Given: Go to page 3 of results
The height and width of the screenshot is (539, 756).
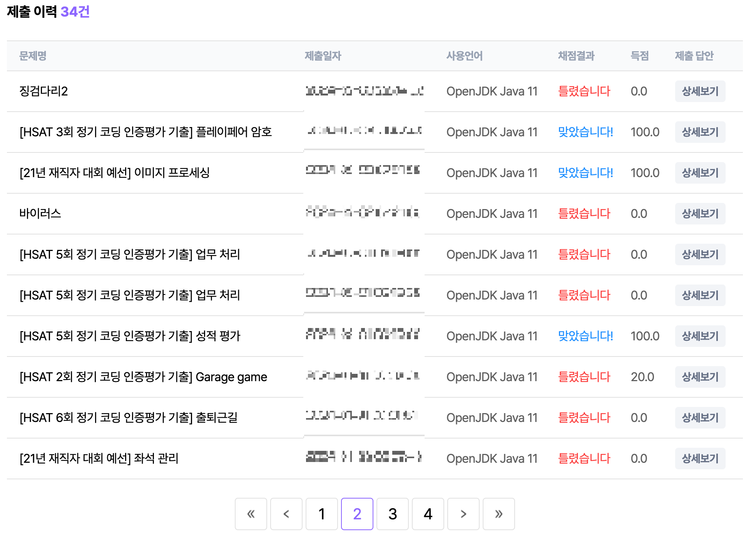Looking at the screenshot, I should point(392,514).
